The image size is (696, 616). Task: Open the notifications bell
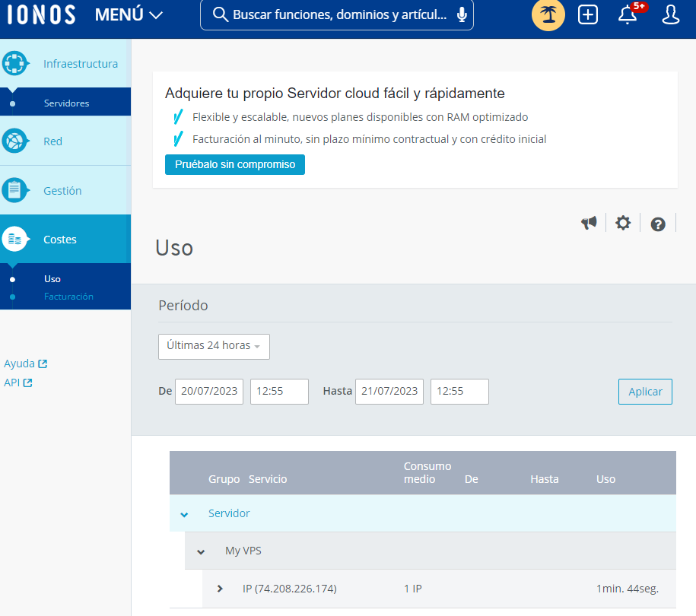coord(628,14)
